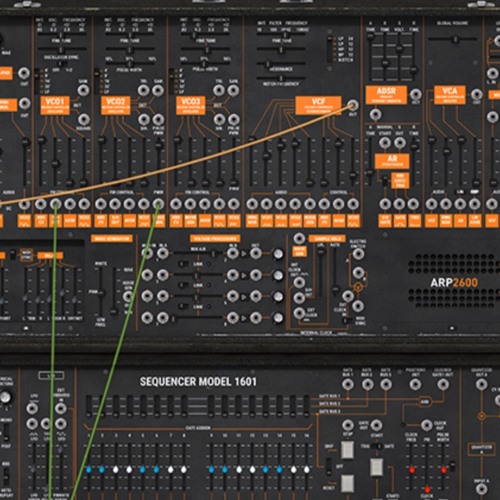Viewport: 500px width, 500px height.
Task: Click the VCO1 square output jack
Action: (84, 119)
